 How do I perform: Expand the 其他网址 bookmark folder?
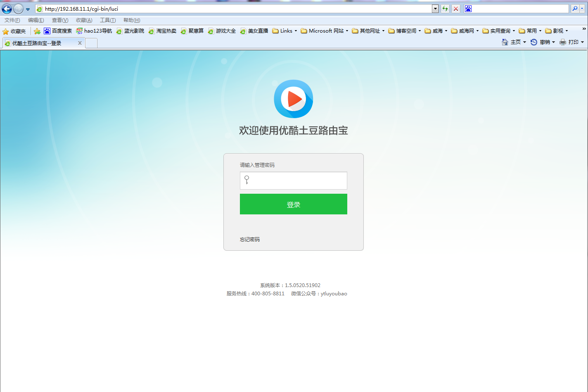(368, 31)
